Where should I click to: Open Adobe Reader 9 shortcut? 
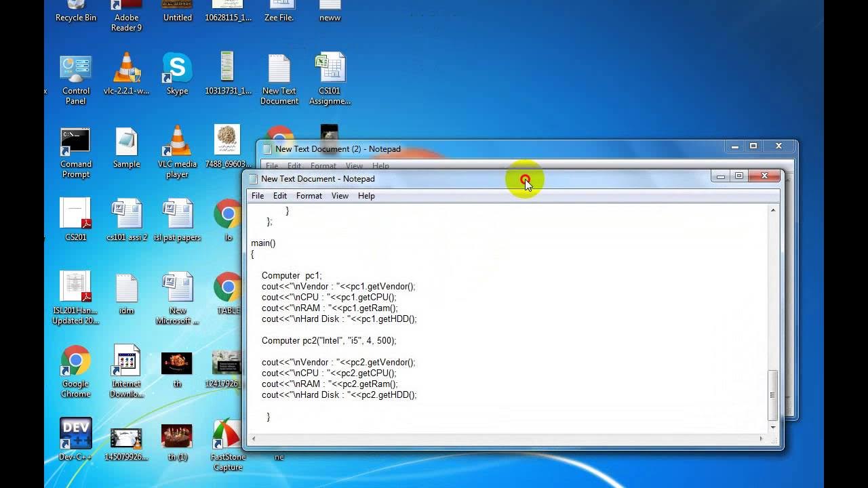coord(126,16)
